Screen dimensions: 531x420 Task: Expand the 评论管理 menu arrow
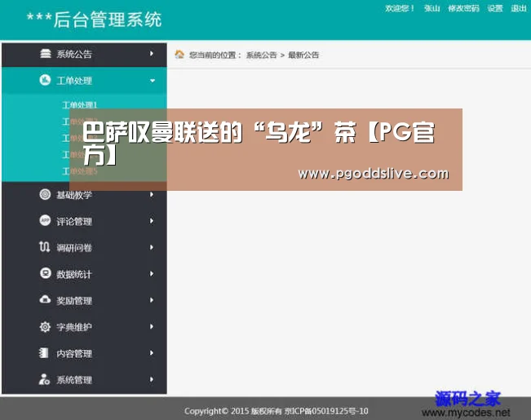pos(152,221)
